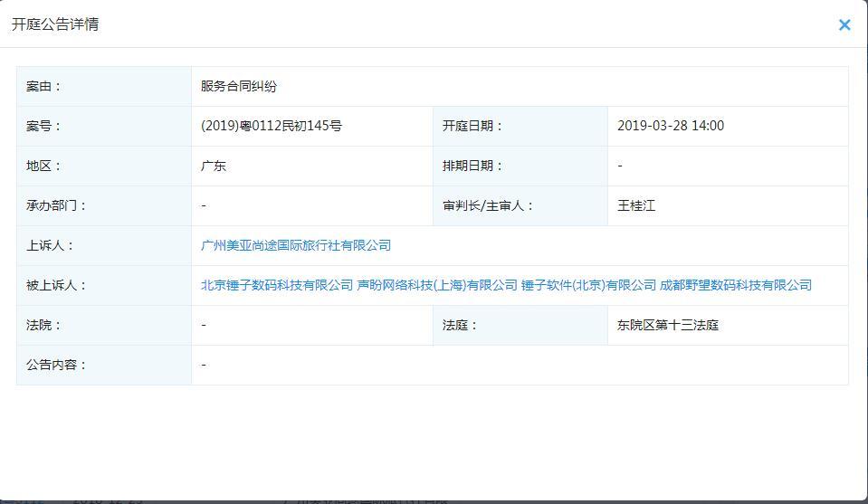Click the 案由 label cell
The width and height of the screenshot is (868, 504).
(x=104, y=86)
